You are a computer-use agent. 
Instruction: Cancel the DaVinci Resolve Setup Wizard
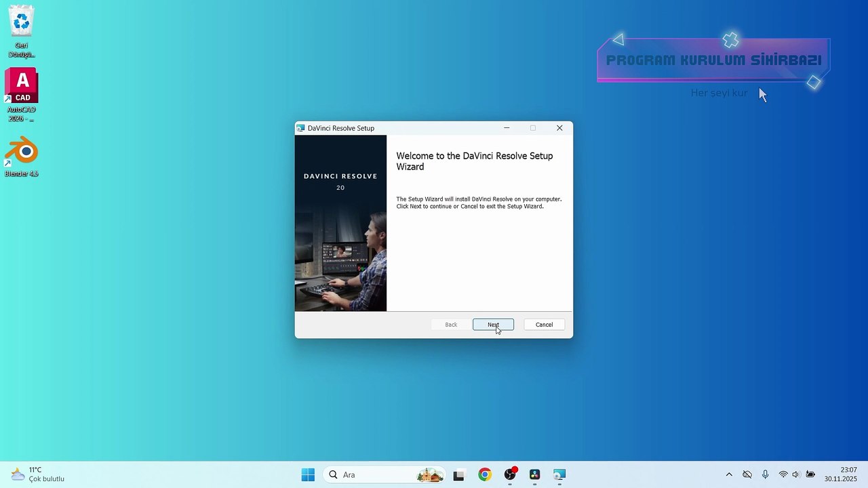point(544,325)
